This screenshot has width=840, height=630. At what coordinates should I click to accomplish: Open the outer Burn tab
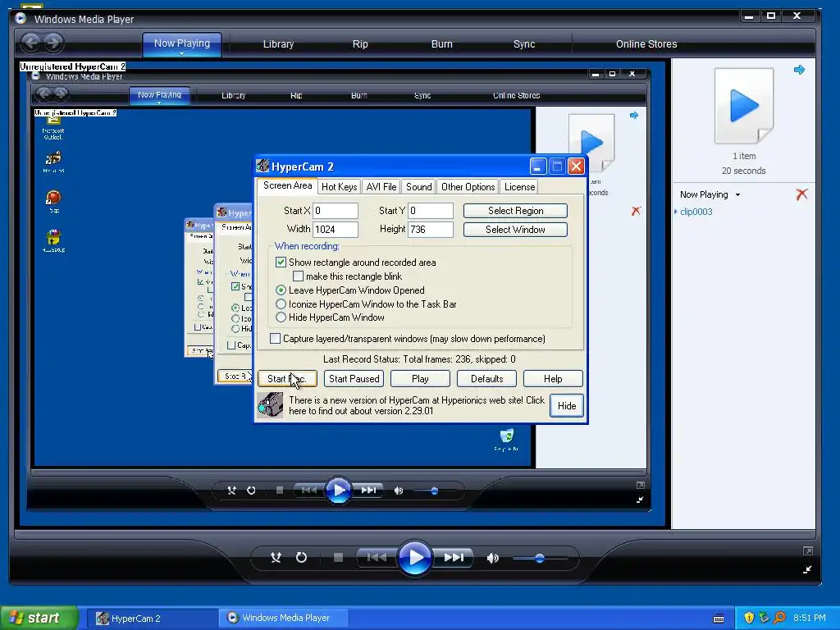pos(442,44)
